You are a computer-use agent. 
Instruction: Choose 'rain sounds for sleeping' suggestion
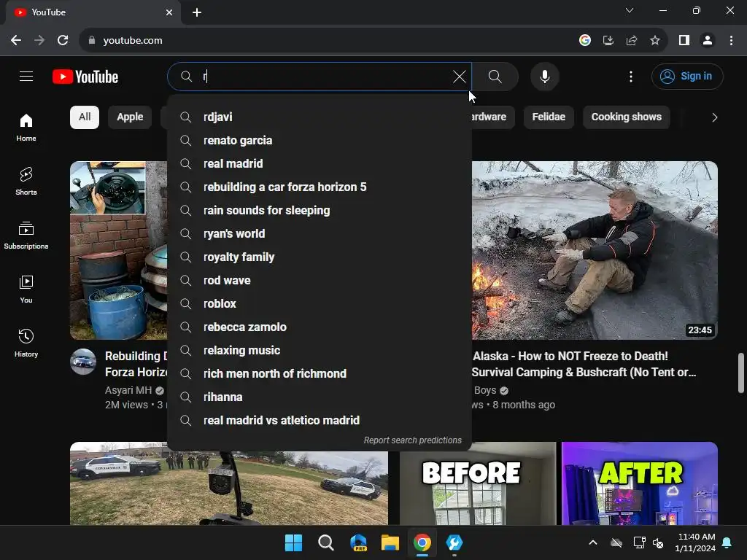pyautogui.click(x=320, y=211)
